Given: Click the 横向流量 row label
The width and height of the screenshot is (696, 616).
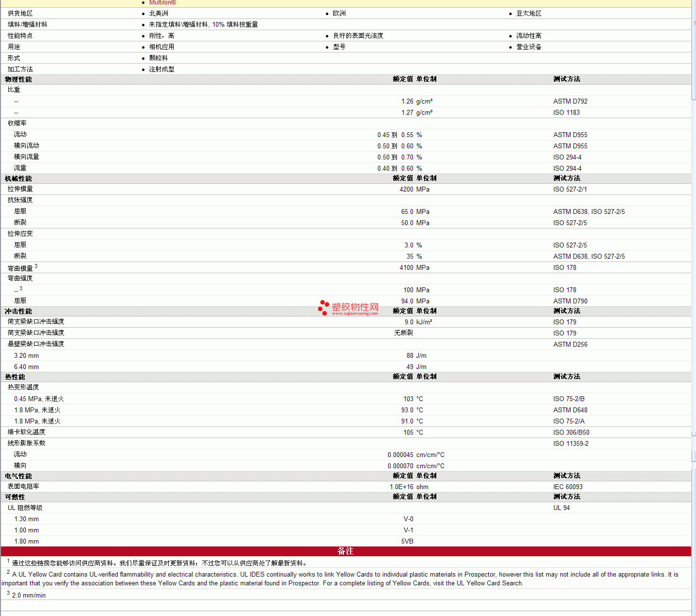Looking at the screenshot, I should pos(27,157).
